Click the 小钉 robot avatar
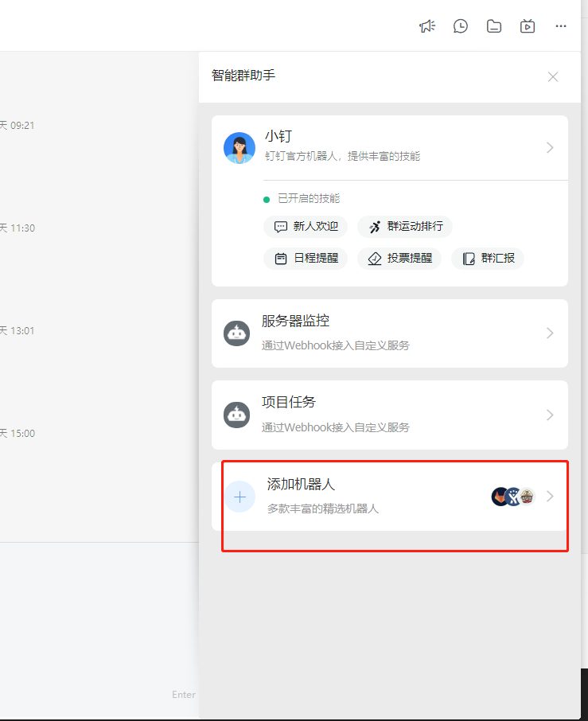 coord(239,147)
